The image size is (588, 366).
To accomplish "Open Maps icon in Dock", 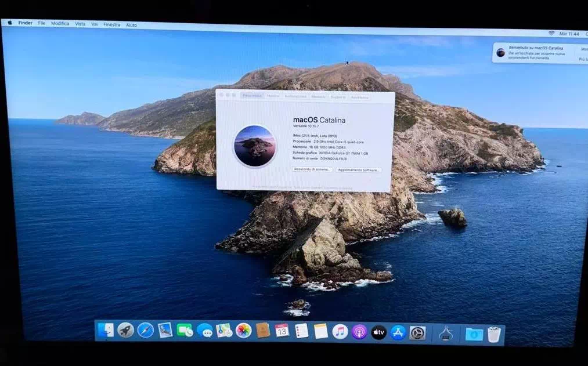I will point(224,331).
